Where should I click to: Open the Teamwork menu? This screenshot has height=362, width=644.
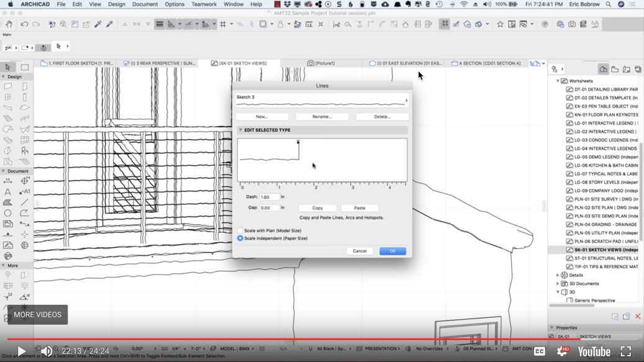tap(205, 4)
